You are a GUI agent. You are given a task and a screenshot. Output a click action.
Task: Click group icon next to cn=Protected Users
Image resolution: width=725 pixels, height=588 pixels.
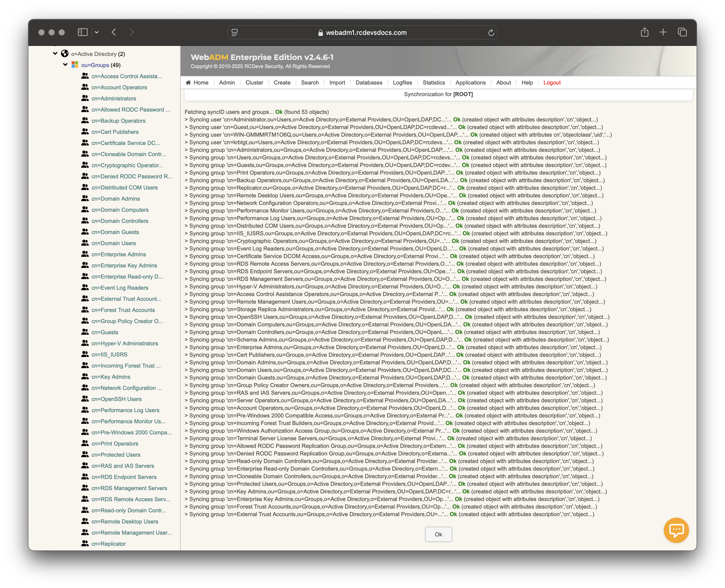[x=85, y=455]
